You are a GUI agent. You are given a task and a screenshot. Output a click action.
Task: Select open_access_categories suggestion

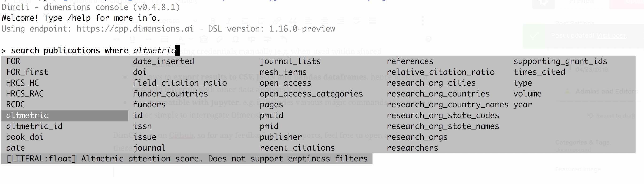tap(311, 94)
